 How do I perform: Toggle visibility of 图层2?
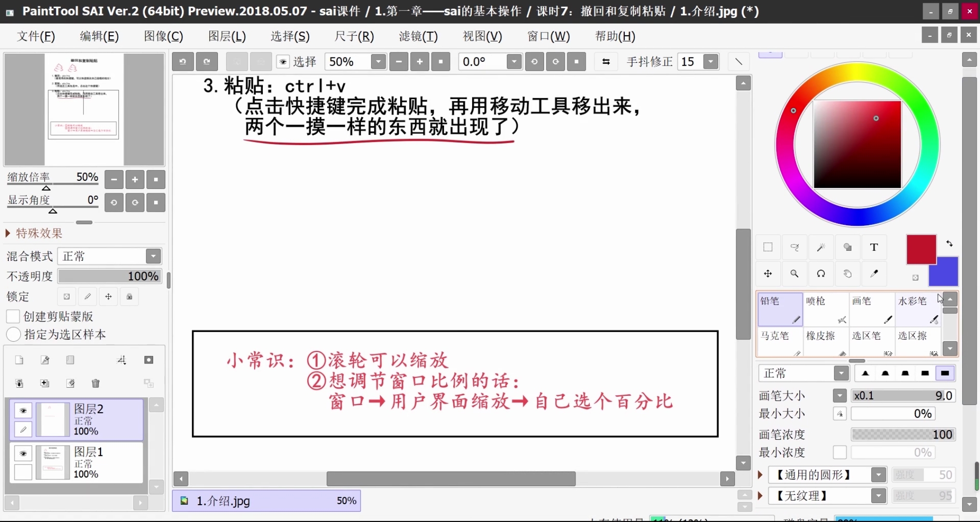[23, 409]
